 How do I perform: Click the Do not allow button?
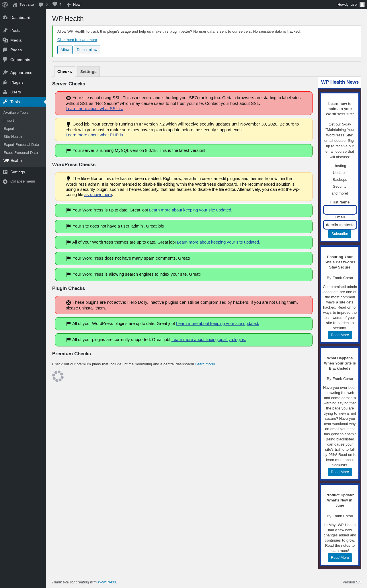point(87,50)
